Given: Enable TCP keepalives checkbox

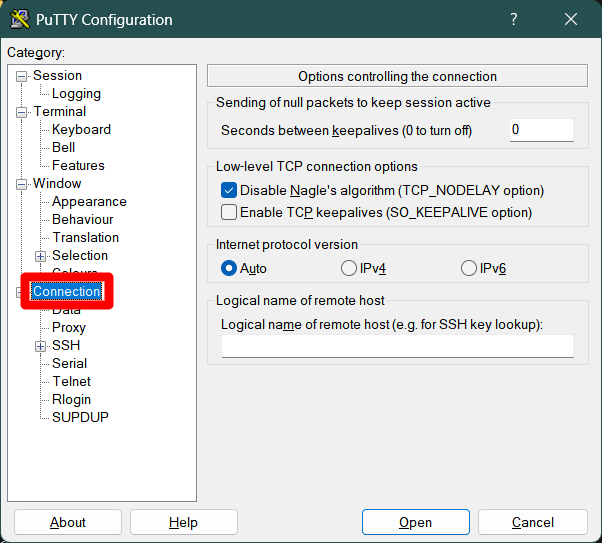Looking at the screenshot, I should [229, 212].
